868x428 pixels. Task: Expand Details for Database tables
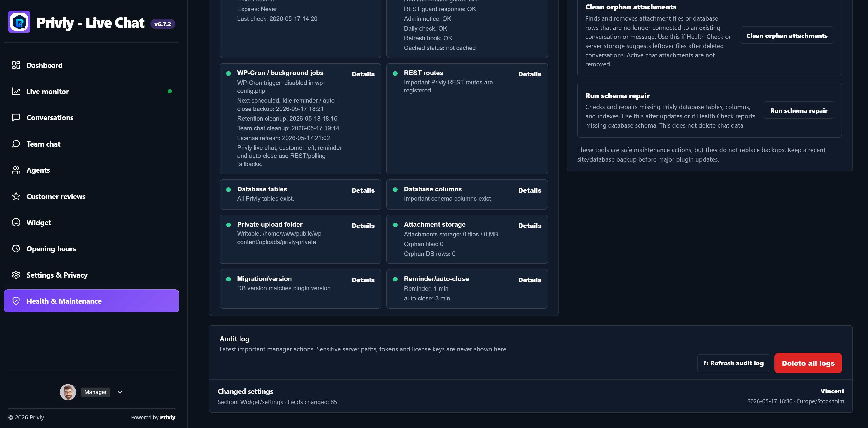[x=363, y=190]
